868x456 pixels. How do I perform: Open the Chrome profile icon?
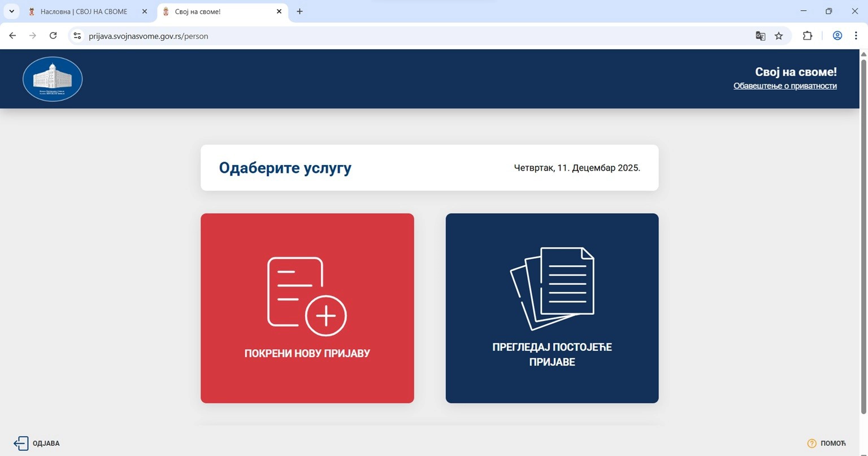(x=837, y=36)
